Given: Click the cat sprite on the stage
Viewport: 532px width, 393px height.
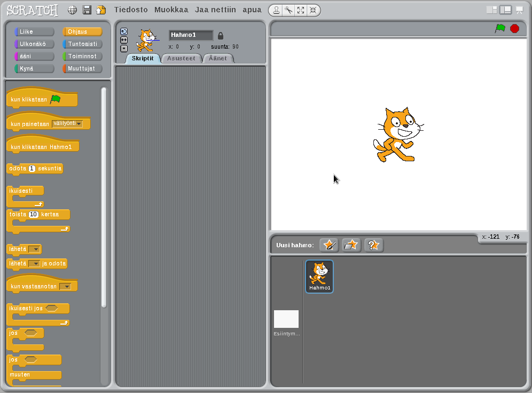Looking at the screenshot, I should (397, 135).
